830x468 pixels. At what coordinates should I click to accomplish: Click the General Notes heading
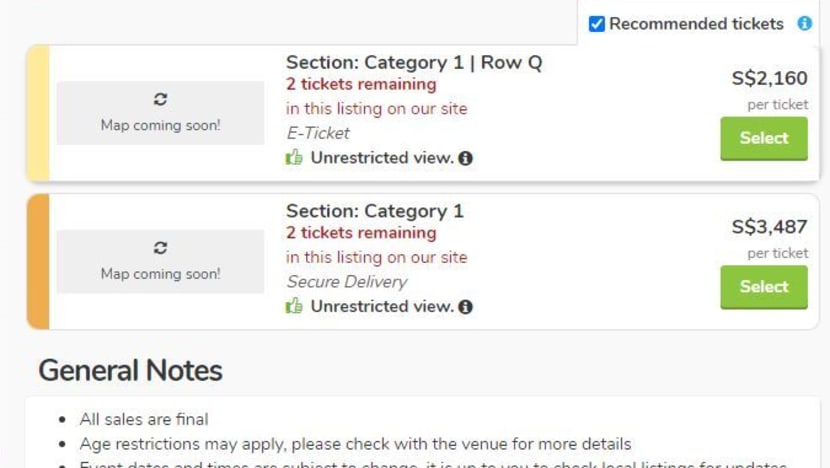click(130, 371)
